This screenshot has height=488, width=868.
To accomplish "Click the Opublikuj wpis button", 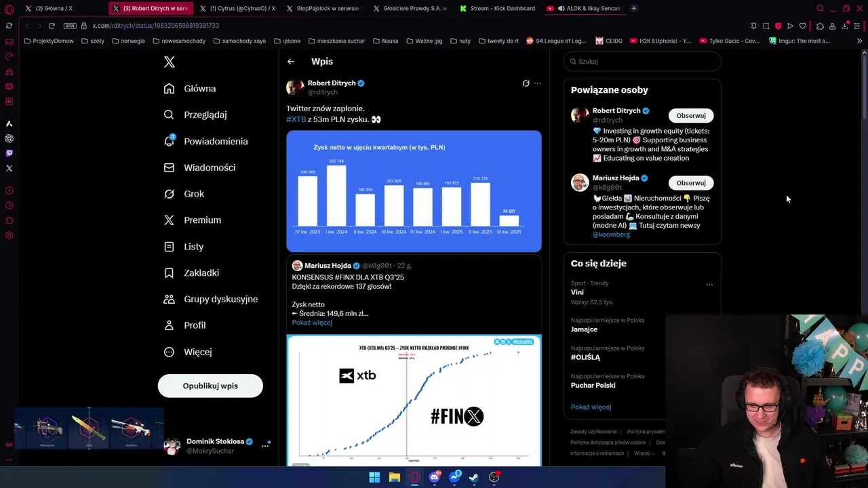I will (x=210, y=386).
